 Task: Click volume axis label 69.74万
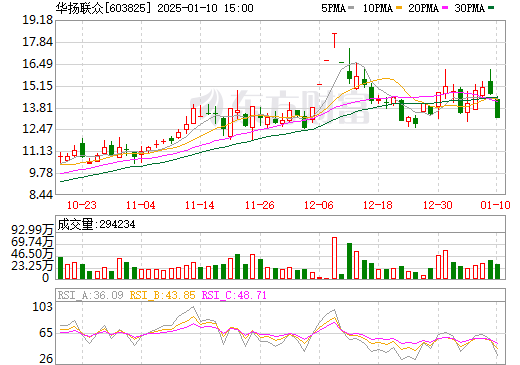coord(32,242)
